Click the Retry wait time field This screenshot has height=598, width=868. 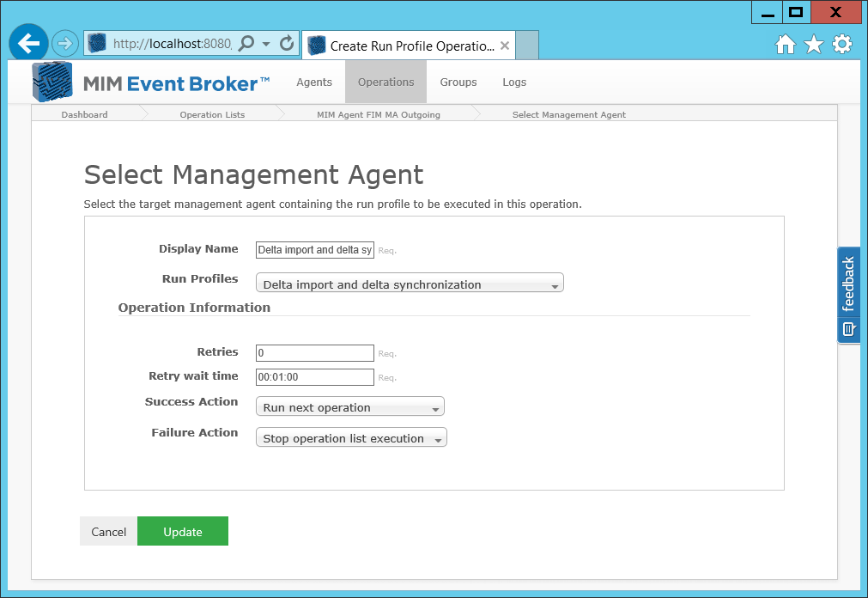pos(315,377)
